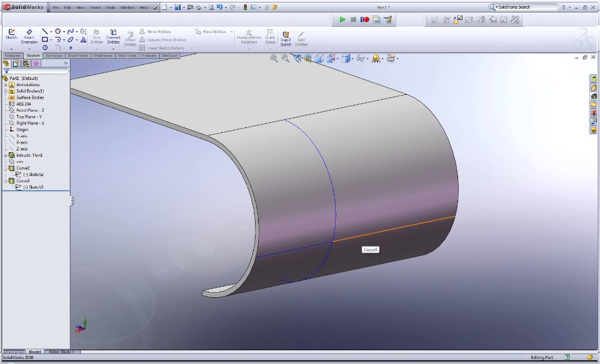Click the Rapid Sketch tool

tap(286, 39)
